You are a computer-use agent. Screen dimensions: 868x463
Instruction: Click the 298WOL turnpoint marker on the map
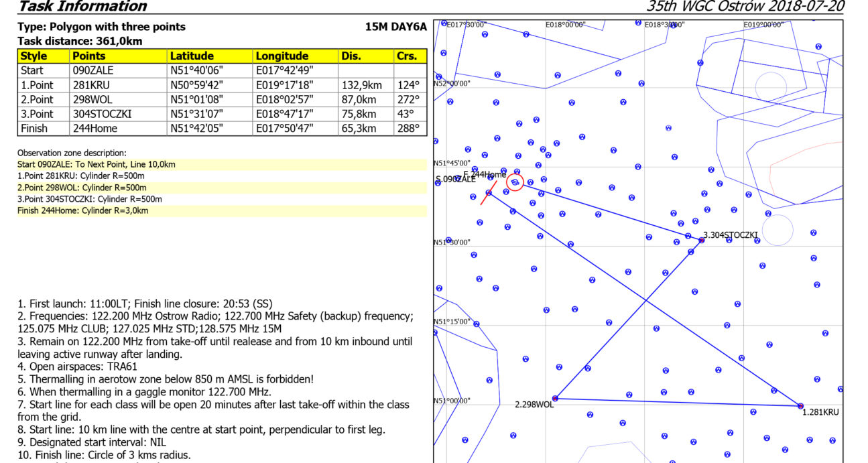pos(555,399)
